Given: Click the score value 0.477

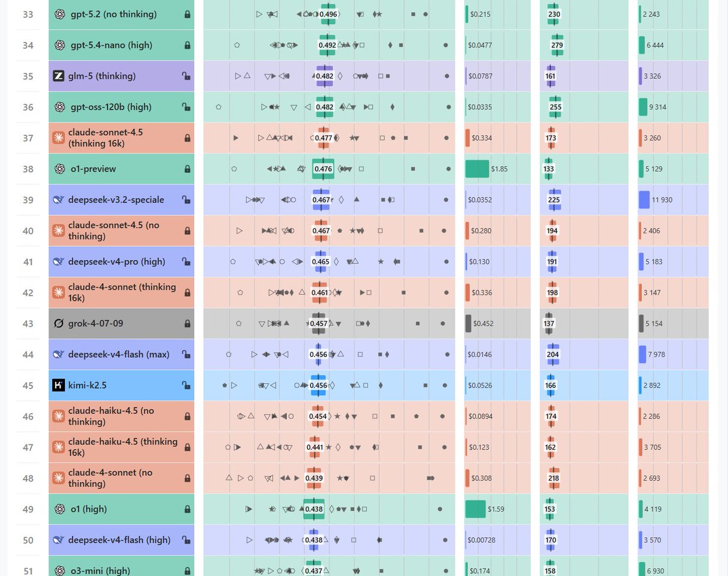Looking at the screenshot, I should pyautogui.click(x=324, y=138).
